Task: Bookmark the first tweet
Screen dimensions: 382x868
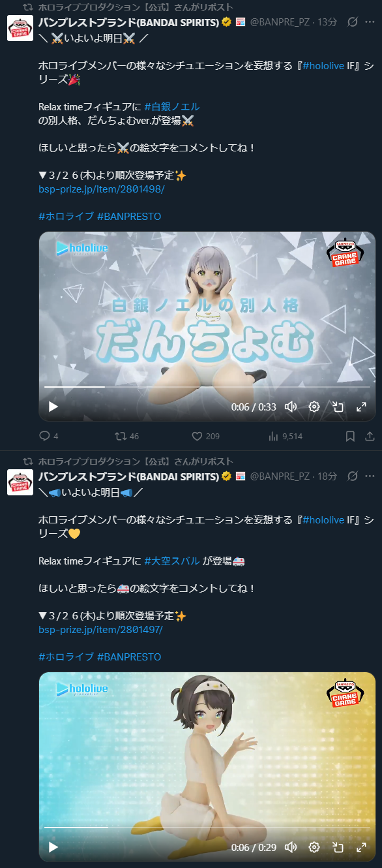Action: click(x=350, y=436)
